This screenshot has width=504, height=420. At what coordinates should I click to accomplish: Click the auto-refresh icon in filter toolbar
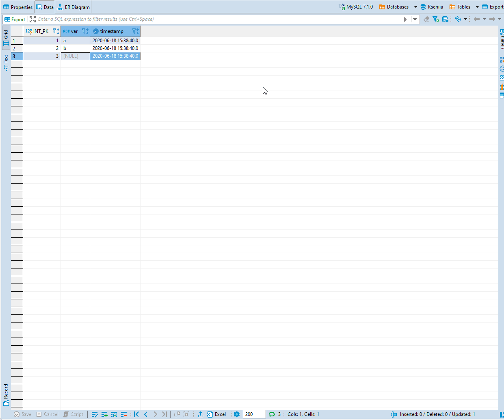[x=458, y=19]
